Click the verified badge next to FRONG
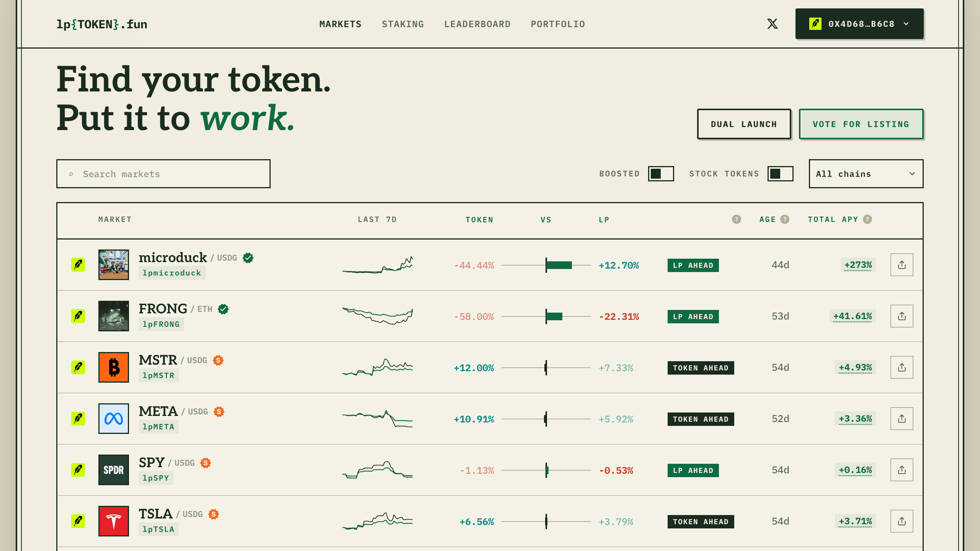Screen dimensions: 980x551 (x=223, y=309)
